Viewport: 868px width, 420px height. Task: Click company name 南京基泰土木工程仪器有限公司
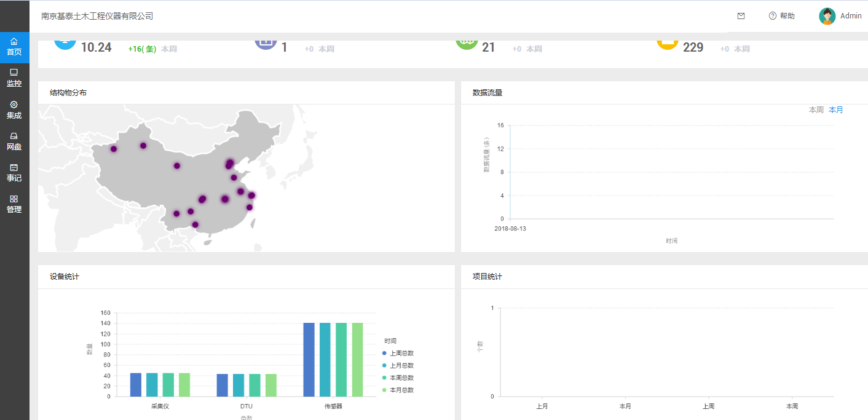(x=97, y=16)
